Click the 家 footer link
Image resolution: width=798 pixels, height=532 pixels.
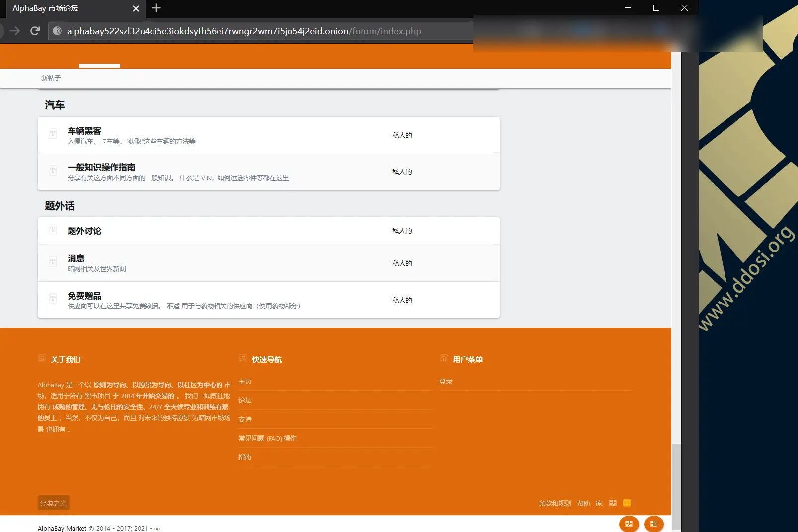[x=599, y=503]
